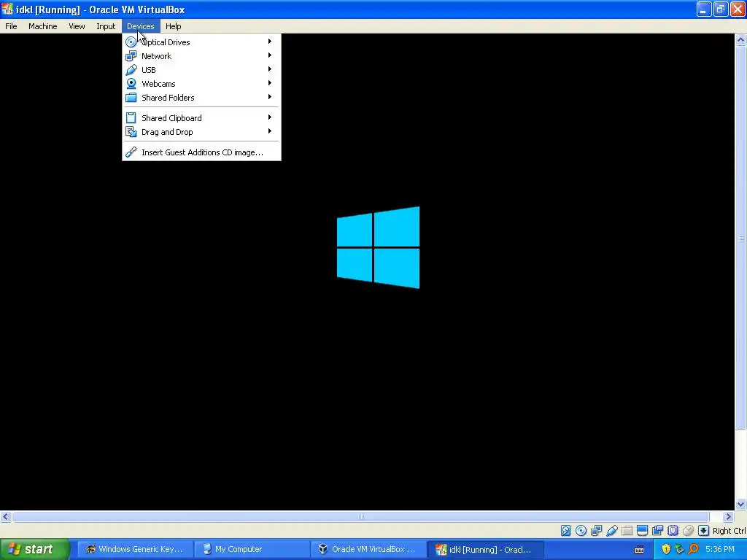
Task: Open the Webcams submenu entry
Action: (x=201, y=83)
